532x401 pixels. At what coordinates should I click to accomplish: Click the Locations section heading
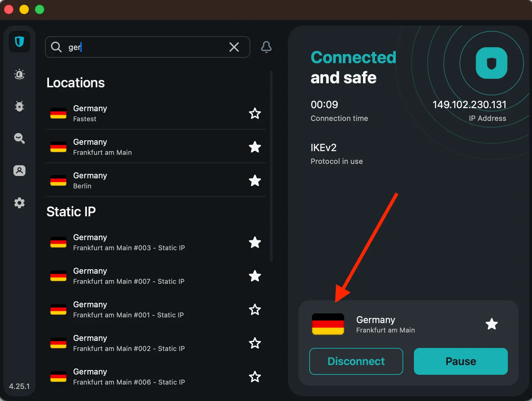75,83
